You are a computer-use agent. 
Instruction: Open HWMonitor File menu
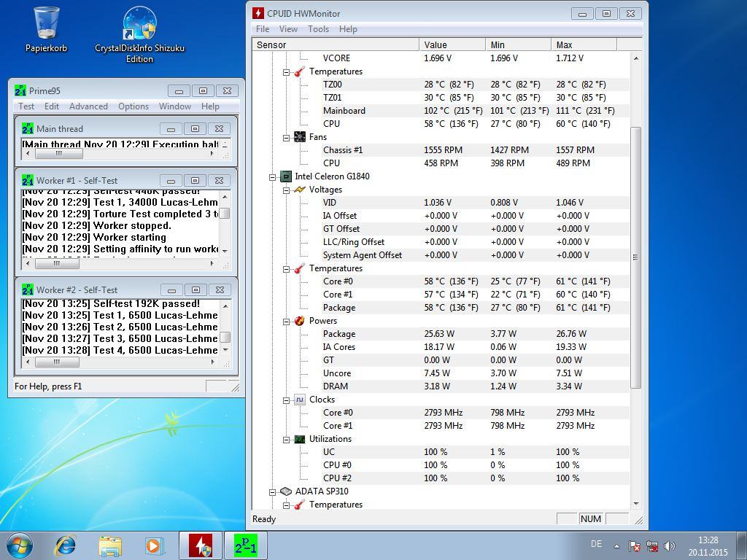tap(263, 29)
